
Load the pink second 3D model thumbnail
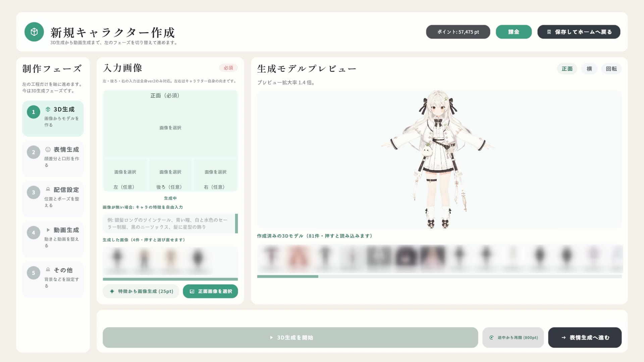[x=298, y=258]
